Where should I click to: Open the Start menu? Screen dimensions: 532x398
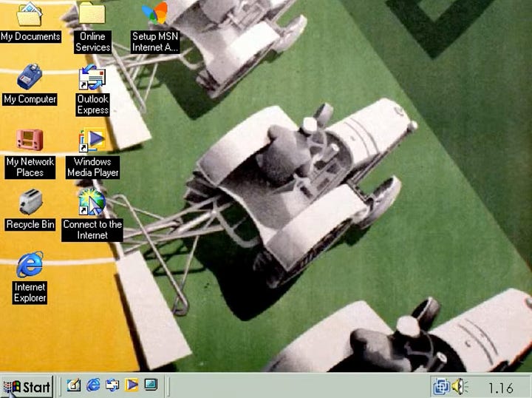point(27,386)
